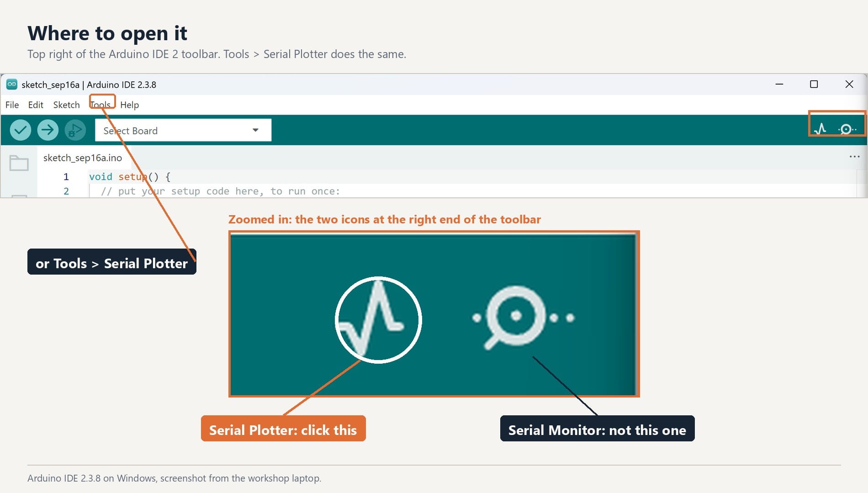Open the File menu

12,105
